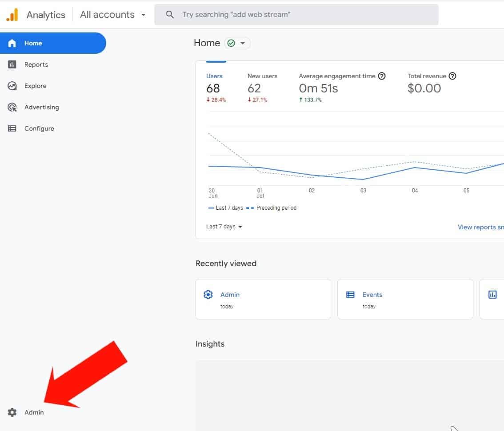504x431 pixels.
Task: Expand the Home status dropdown arrow
Action: [243, 43]
